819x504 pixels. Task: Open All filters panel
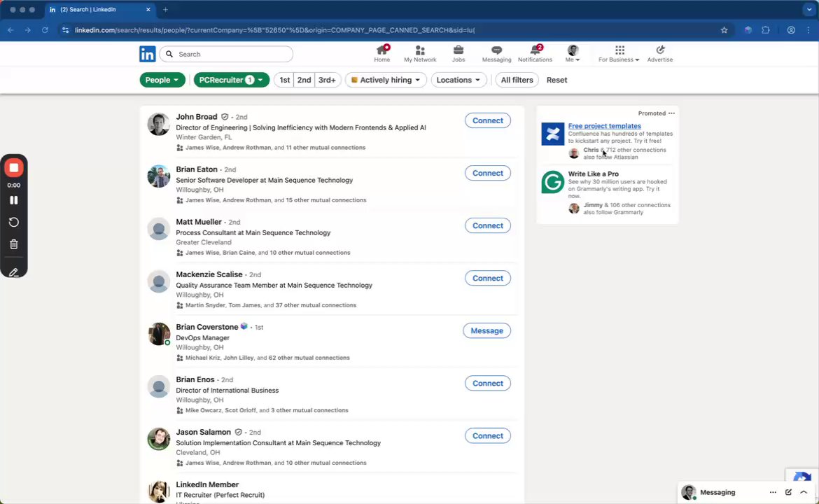517,80
